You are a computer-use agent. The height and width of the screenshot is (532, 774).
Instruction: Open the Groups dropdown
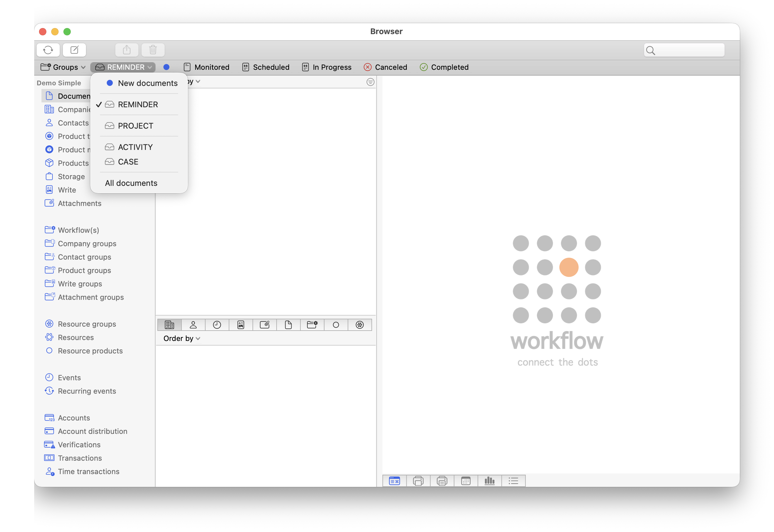click(63, 67)
